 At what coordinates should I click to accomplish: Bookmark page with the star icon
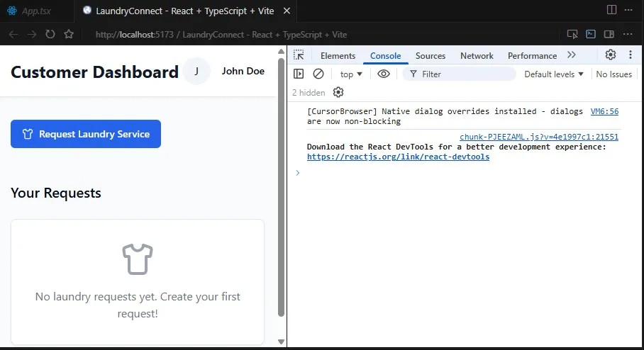[69, 34]
